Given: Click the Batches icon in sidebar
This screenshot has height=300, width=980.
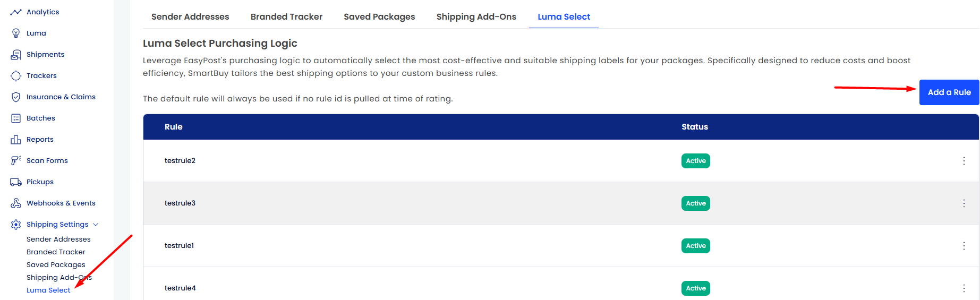Looking at the screenshot, I should coord(16,118).
